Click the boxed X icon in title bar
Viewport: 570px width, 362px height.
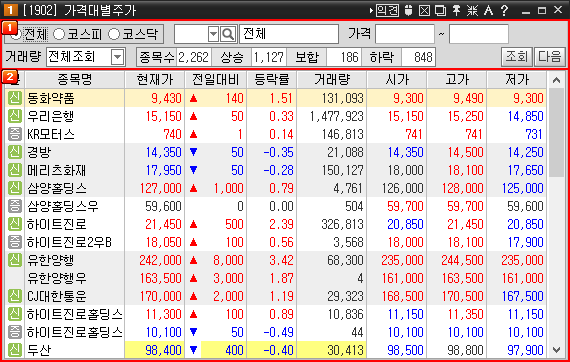(x=424, y=10)
